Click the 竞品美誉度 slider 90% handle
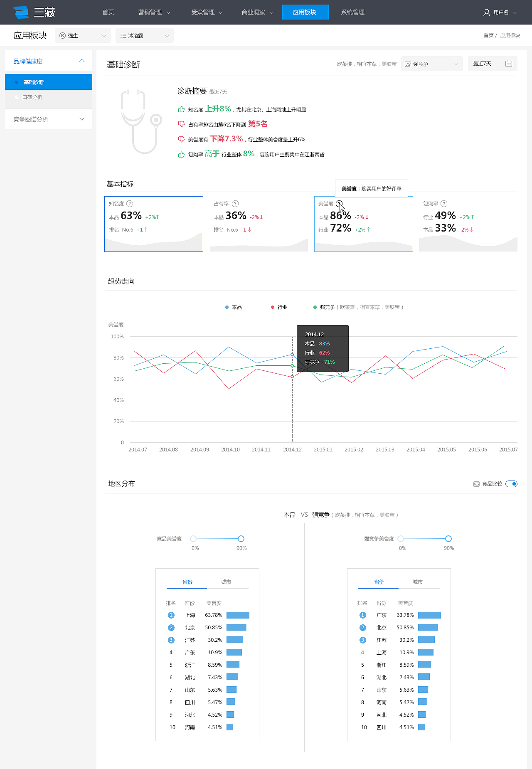The image size is (532, 769). click(x=241, y=539)
